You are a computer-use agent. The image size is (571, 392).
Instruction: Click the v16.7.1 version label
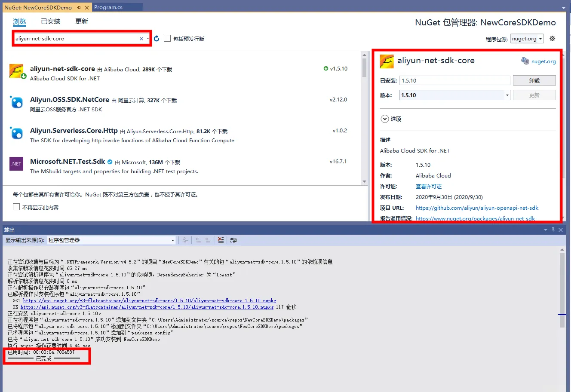pyautogui.click(x=338, y=162)
